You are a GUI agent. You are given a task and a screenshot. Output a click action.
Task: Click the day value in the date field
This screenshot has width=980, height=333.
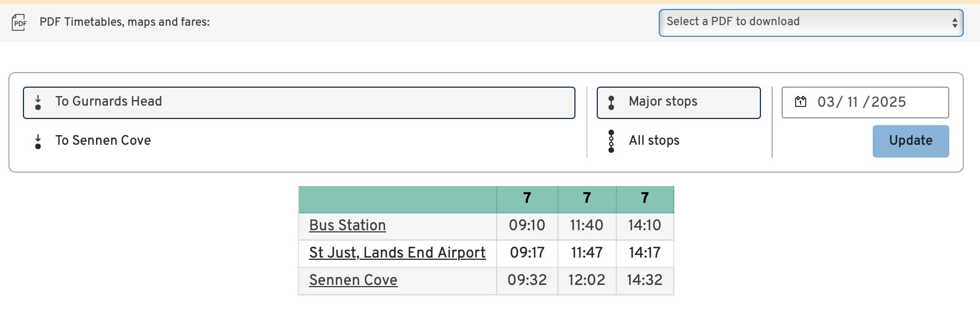(826, 102)
